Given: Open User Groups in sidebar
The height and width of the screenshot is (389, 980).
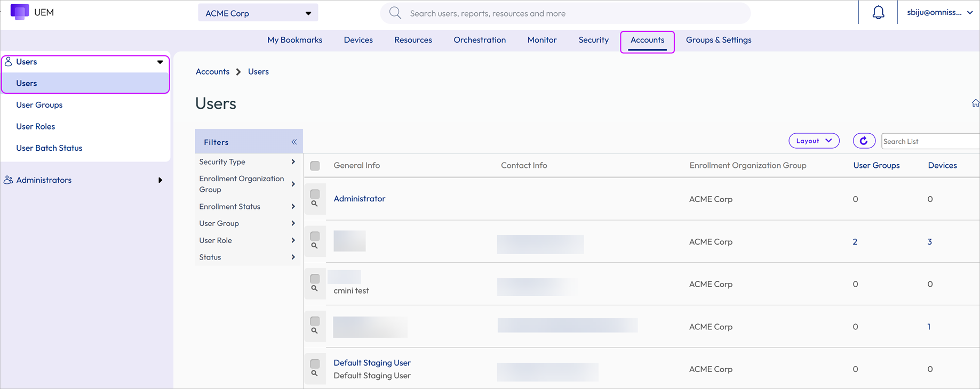Looking at the screenshot, I should pyautogui.click(x=39, y=105).
